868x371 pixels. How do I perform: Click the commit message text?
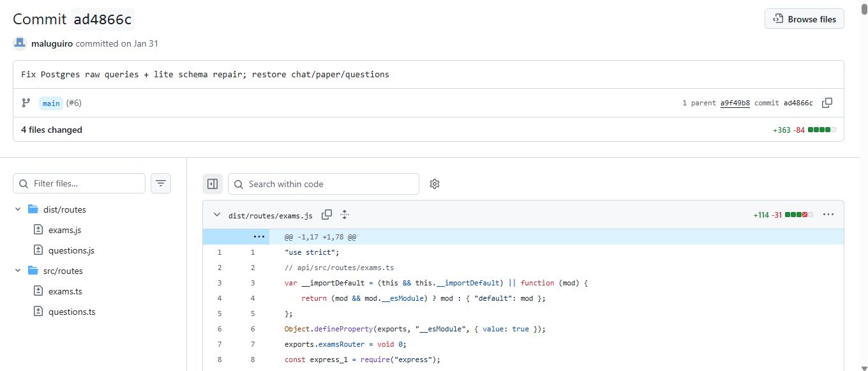coord(206,74)
